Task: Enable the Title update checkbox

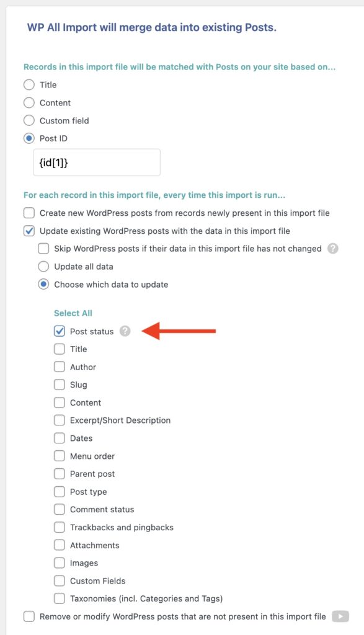Action: tap(60, 349)
